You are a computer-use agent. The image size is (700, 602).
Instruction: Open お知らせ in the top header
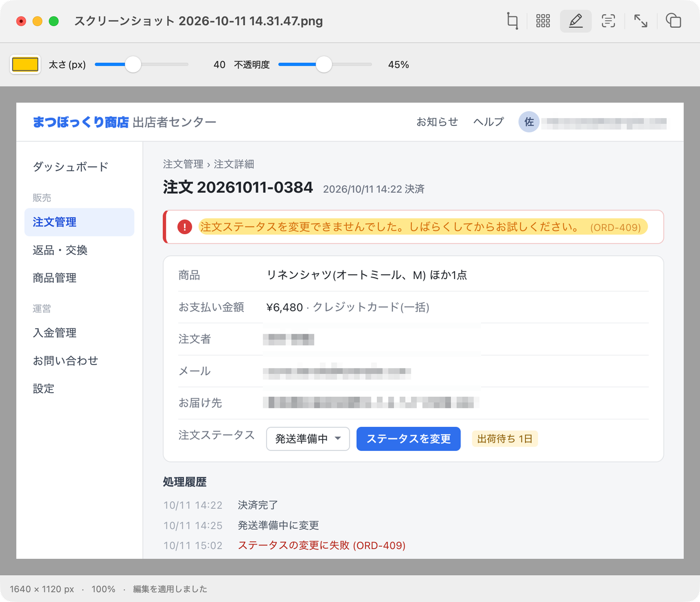pos(437,122)
